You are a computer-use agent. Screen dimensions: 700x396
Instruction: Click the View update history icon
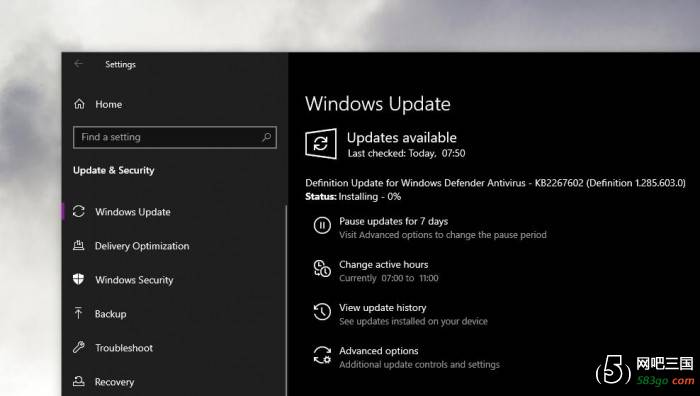coord(322,312)
